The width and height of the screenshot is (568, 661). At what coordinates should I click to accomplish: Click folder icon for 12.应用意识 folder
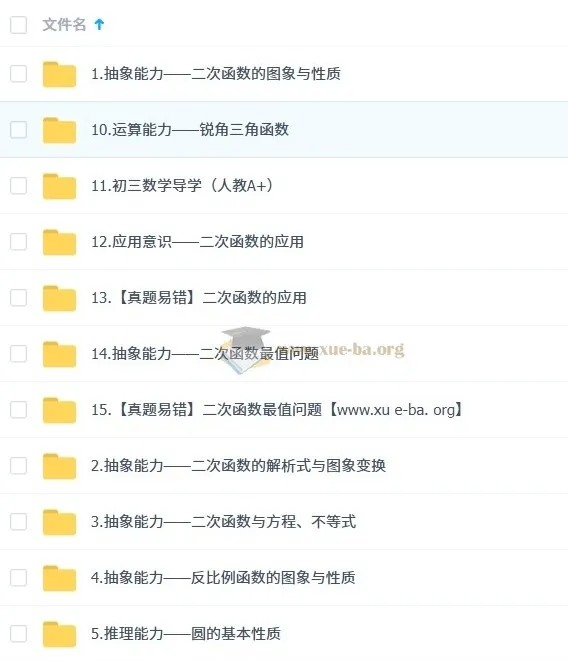coord(59,242)
